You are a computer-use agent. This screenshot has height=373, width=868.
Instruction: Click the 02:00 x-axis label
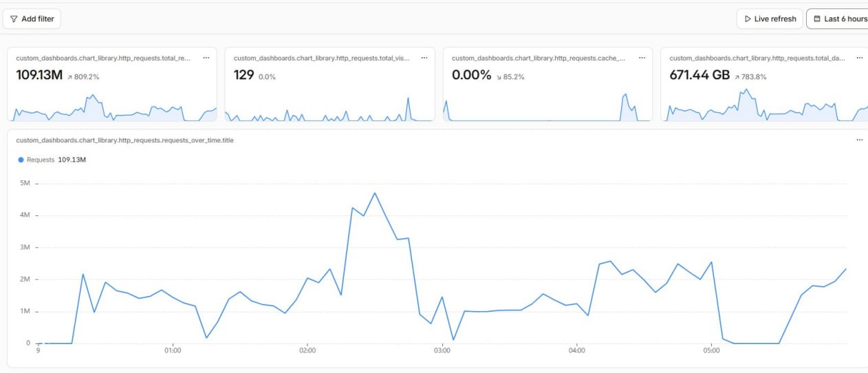tap(307, 350)
